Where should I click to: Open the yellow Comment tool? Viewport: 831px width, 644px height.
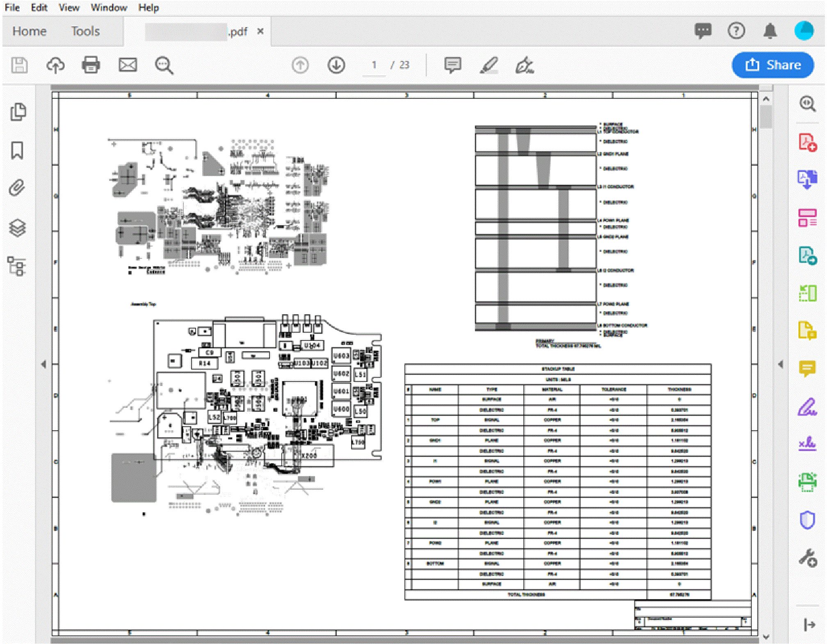click(x=808, y=368)
